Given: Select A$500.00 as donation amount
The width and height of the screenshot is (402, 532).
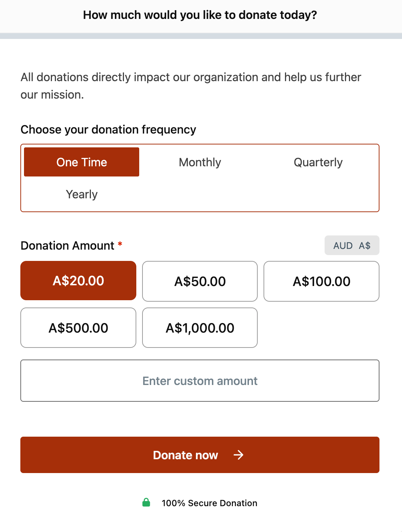Looking at the screenshot, I should point(78,328).
